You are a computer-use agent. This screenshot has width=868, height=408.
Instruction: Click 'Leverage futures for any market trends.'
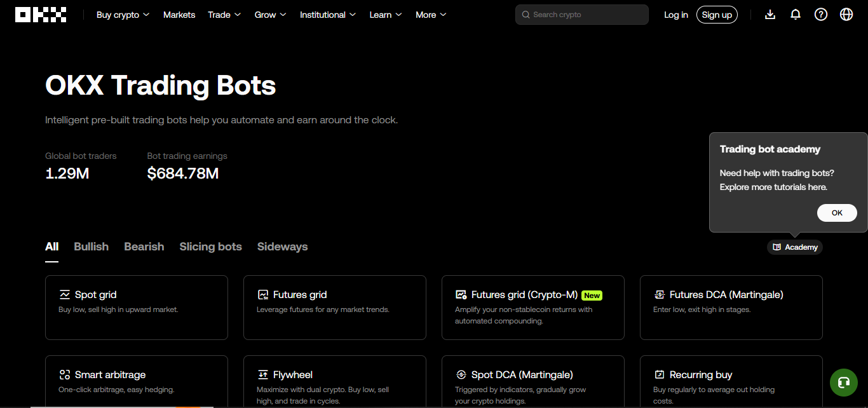(x=323, y=309)
